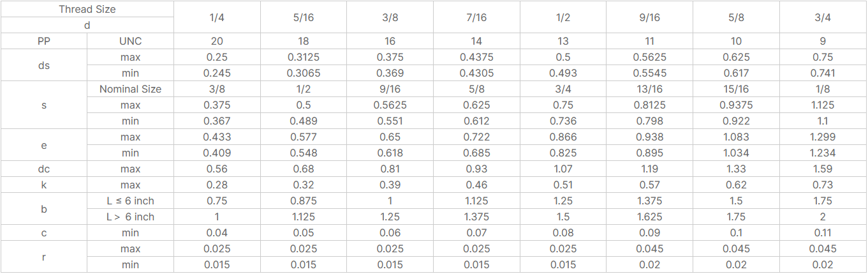The height and width of the screenshot is (274, 868).
Task: Select the 0.3065 ds min value
Action: (304, 73)
